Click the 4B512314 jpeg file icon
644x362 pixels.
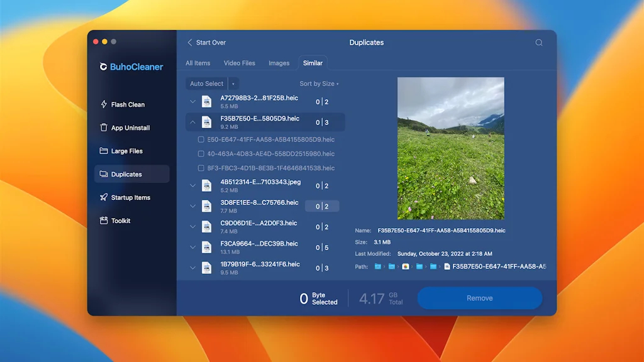[206, 185]
